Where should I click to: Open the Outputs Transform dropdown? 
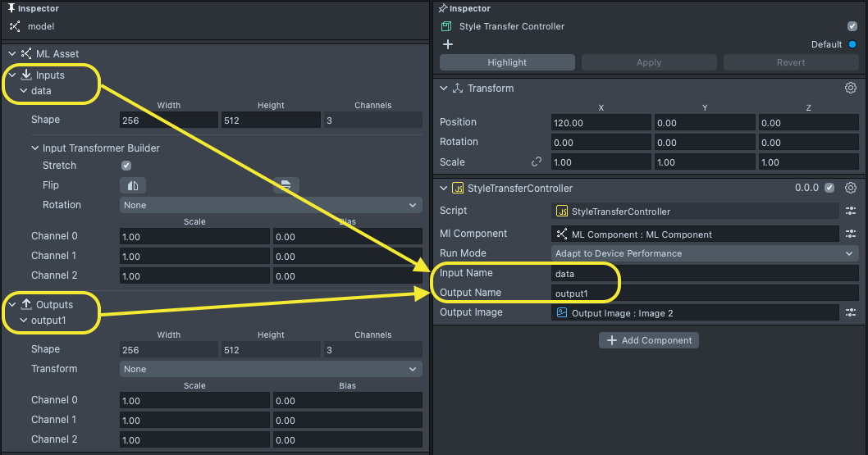pyautogui.click(x=271, y=369)
